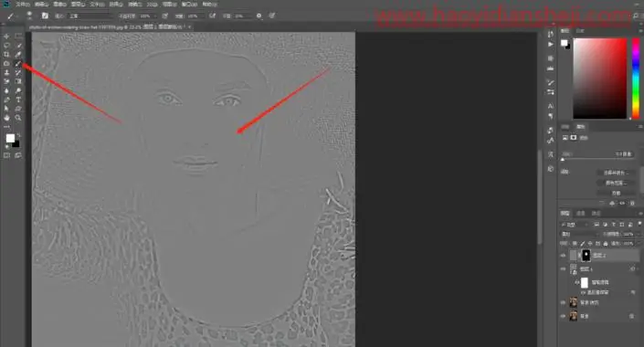Select the Path Selection tool
Screen dimensions: 644x347
[6, 109]
